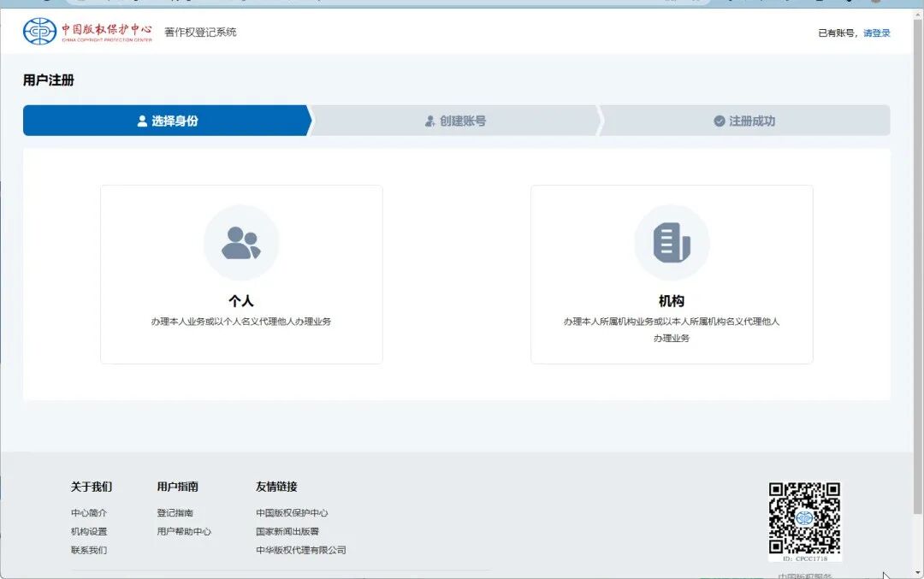This screenshot has width=924, height=579.
Task: Select the person icon on the 个人 card
Action: click(x=241, y=243)
